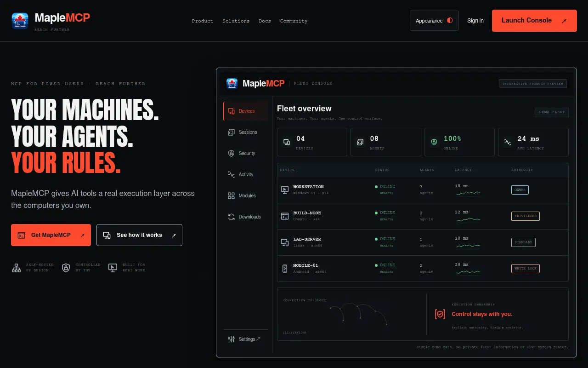Click the self-hosted by design network icon
The height and width of the screenshot is (368, 588).
17,268
